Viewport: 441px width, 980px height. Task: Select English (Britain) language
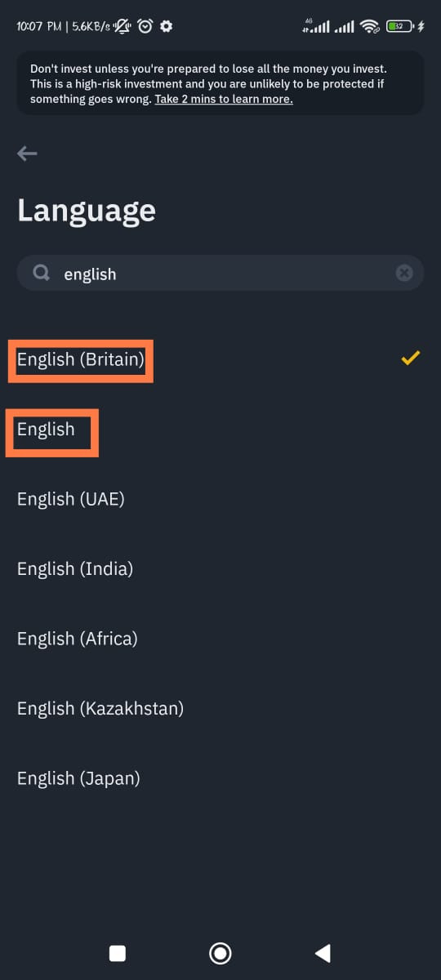(x=220, y=359)
